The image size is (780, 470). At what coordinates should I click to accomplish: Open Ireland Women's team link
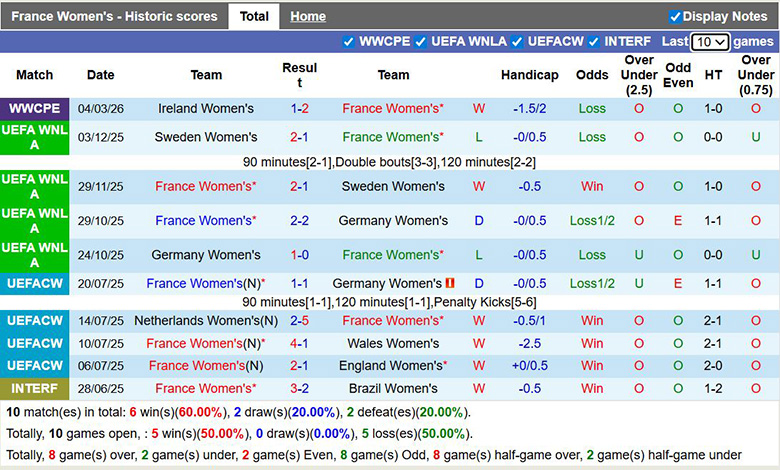point(207,108)
